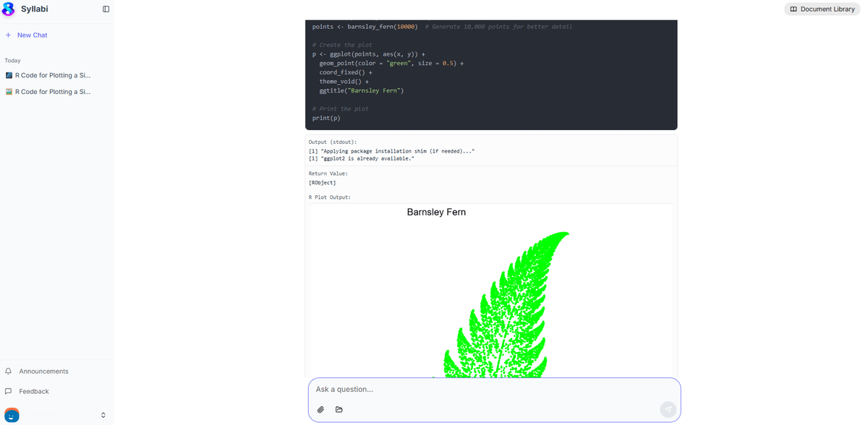Click the [RObject] return value text
This screenshot has width=868, height=425.
point(322,183)
